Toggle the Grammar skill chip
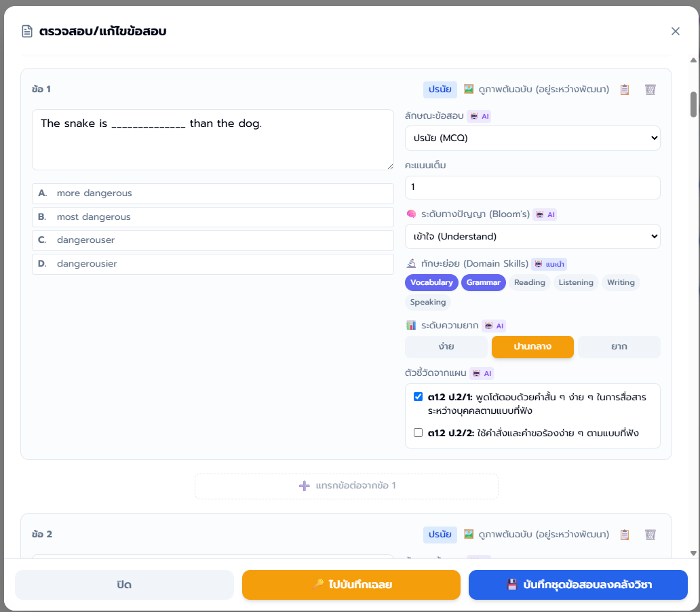 point(484,283)
